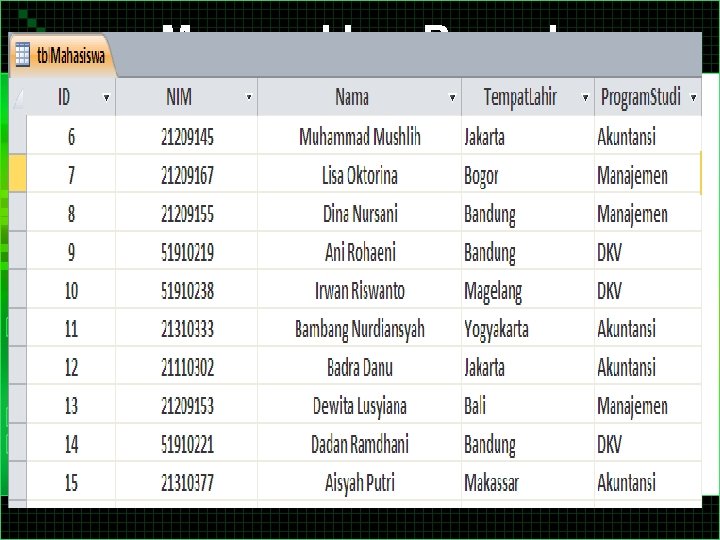Viewport: 720px width, 540px height.
Task: Click the ID cell with value 6
Action: coord(71,136)
